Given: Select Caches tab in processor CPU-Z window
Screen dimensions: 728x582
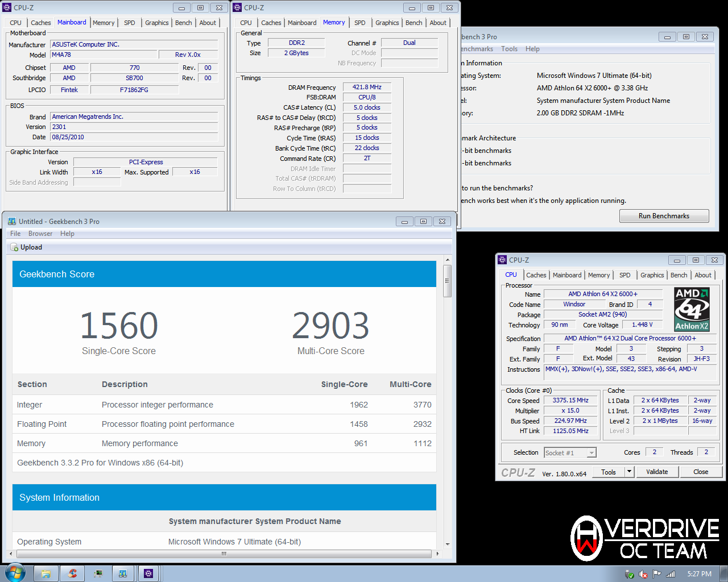Looking at the screenshot, I should (536, 275).
